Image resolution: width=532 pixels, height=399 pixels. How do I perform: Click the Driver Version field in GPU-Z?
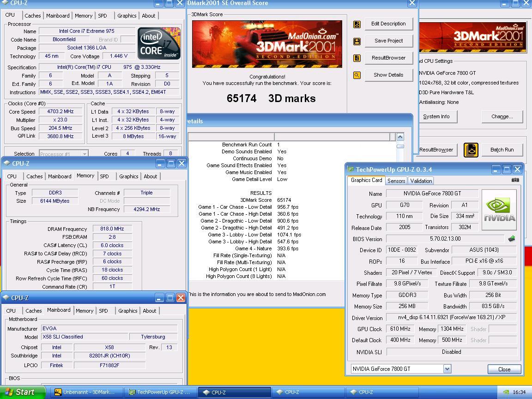click(x=452, y=318)
